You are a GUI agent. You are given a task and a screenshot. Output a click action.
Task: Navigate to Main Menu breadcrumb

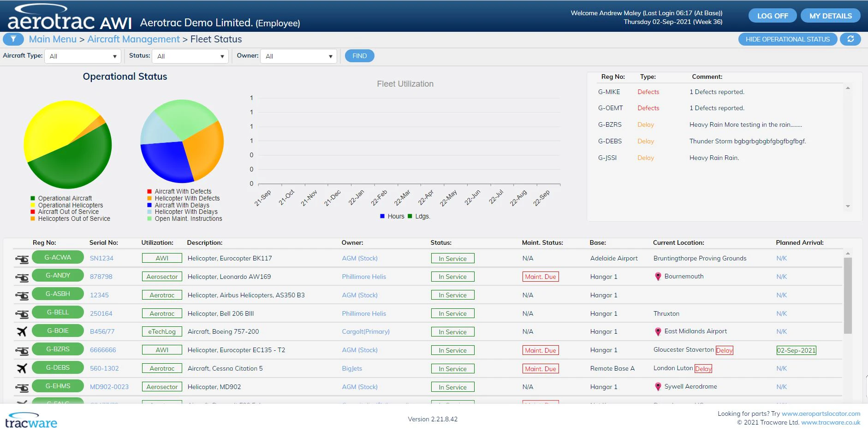click(x=52, y=39)
